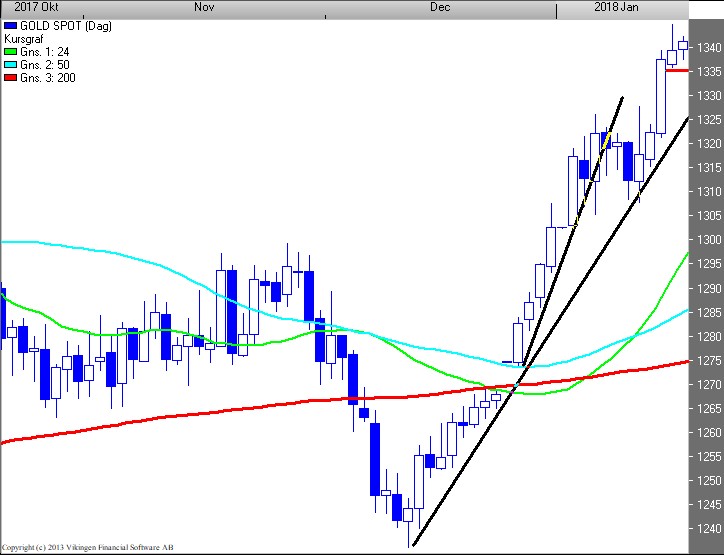
Task: Click the 1260 price axis value
Action: point(709,433)
